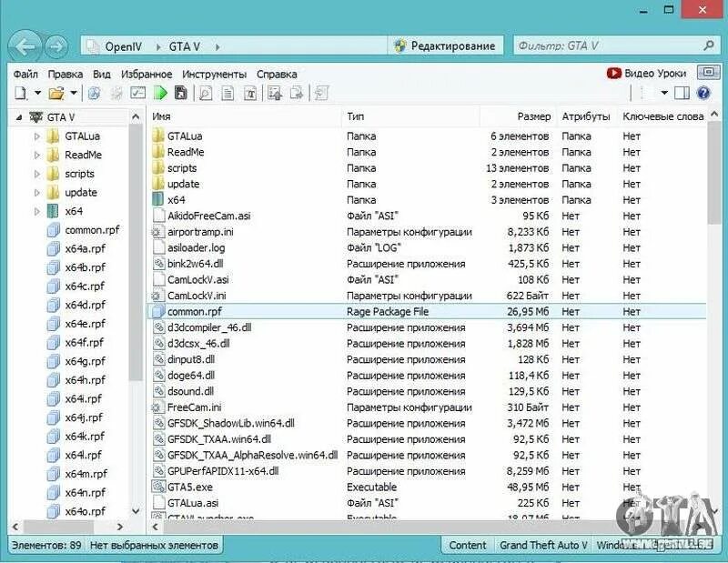Expand the GTALua folder in the tree
This screenshot has width=728, height=563.
coord(37,136)
